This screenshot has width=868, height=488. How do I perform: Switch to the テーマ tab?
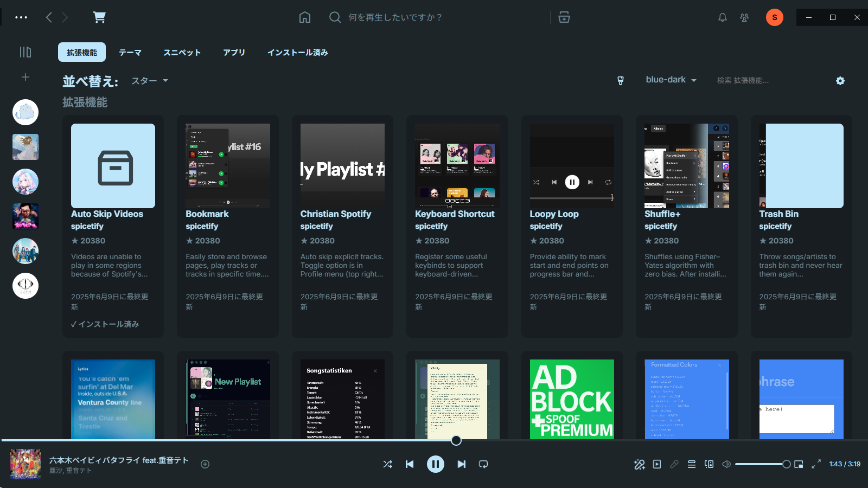[130, 53]
